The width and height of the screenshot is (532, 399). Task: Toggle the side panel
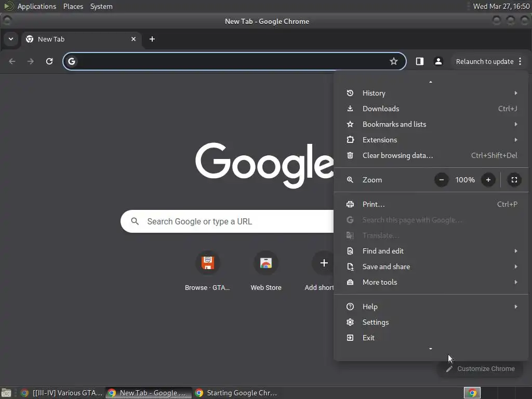coord(420,61)
